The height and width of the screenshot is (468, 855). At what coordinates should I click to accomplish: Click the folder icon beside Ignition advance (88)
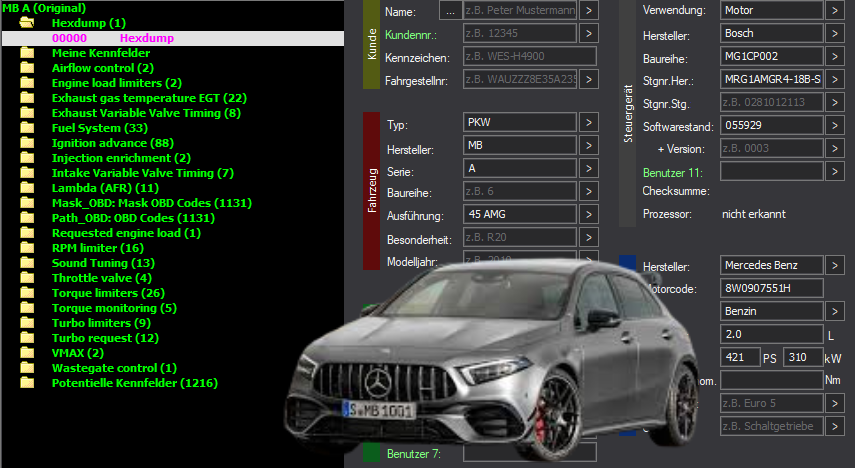[27, 143]
